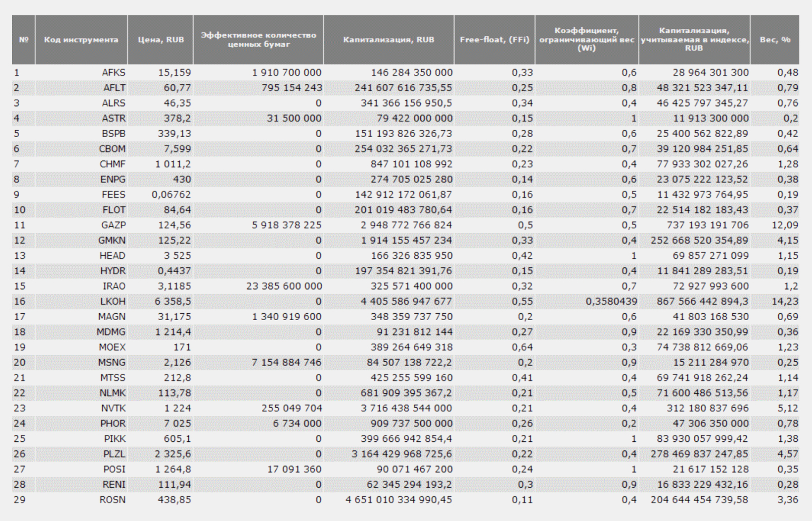The height and width of the screenshot is (521, 812).
Task: Select the "Капитализация, RUB" header cell
Action: 389,40
